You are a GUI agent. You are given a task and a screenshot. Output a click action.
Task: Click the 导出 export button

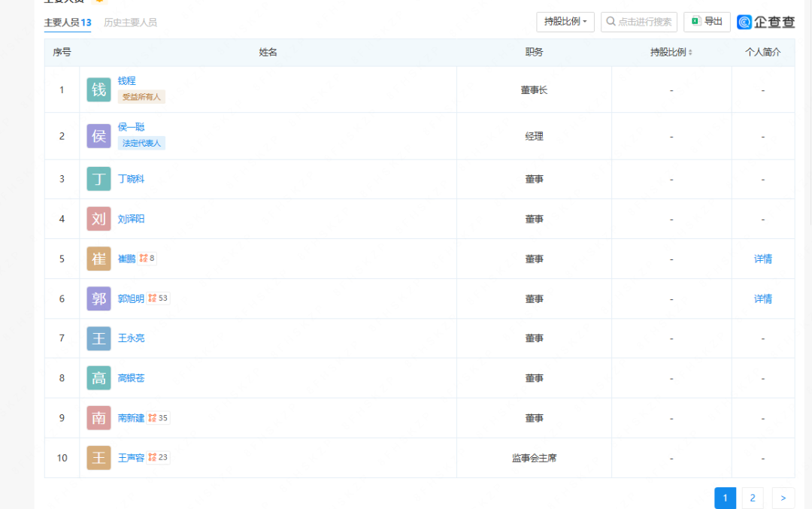pos(707,22)
